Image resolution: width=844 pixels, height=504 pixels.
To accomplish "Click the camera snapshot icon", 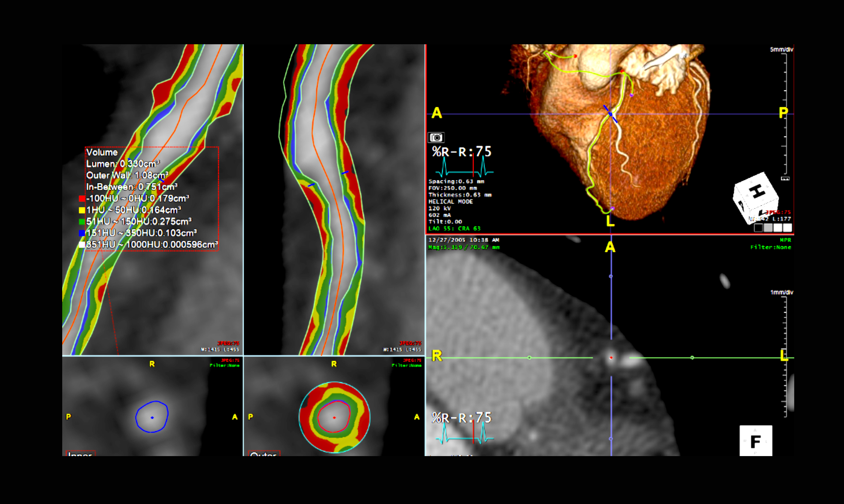I will point(436,138).
